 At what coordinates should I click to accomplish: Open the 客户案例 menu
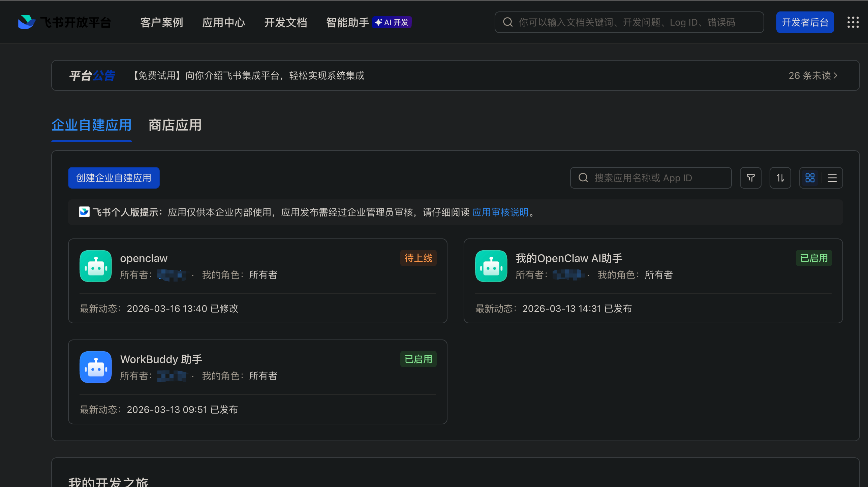(x=162, y=22)
